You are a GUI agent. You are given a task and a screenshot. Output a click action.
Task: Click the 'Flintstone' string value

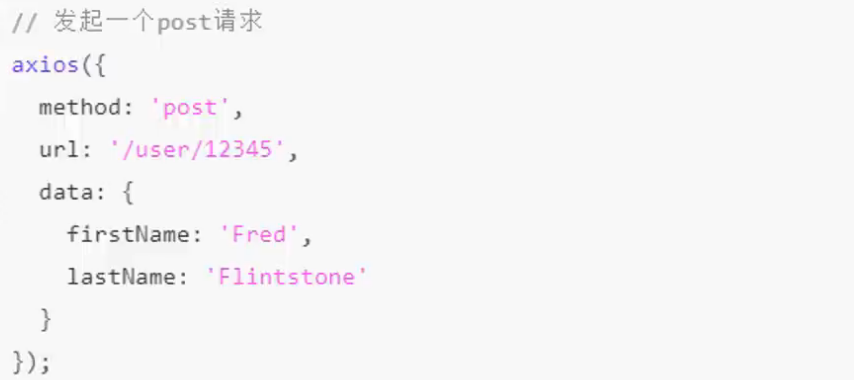pyautogui.click(x=287, y=277)
